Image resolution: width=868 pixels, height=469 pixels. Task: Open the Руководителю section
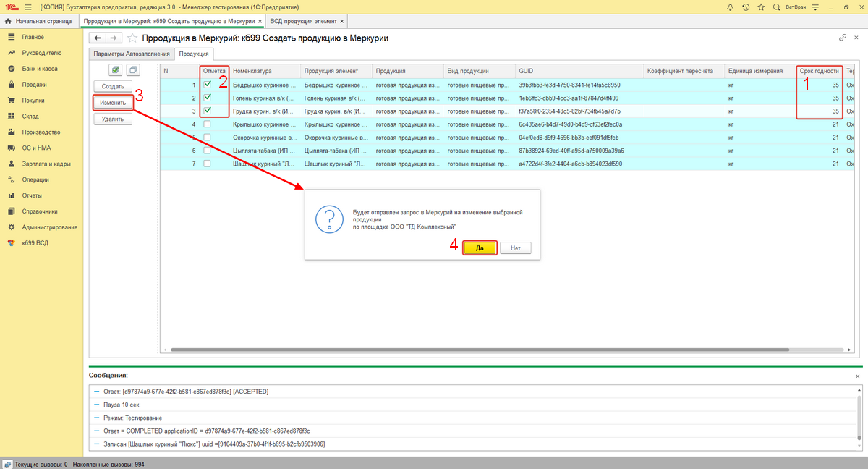point(42,53)
